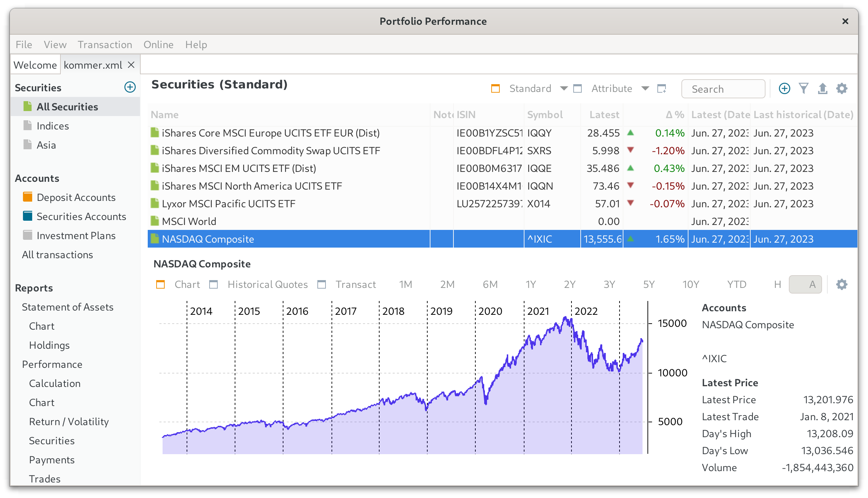Open chart configuration gear icon
Image resolution: width=868 pixels, height=498 pixels.
(x=841, y=284)
